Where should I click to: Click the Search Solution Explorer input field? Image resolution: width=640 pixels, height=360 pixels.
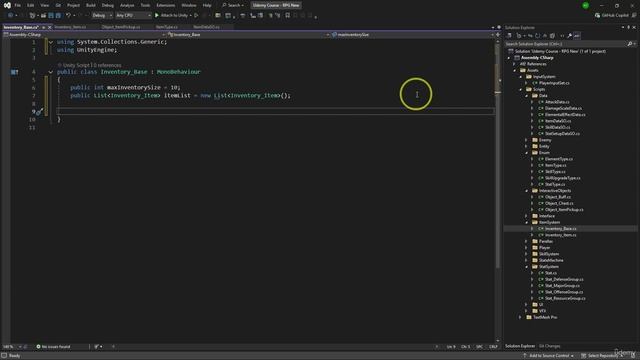(565, 44)
